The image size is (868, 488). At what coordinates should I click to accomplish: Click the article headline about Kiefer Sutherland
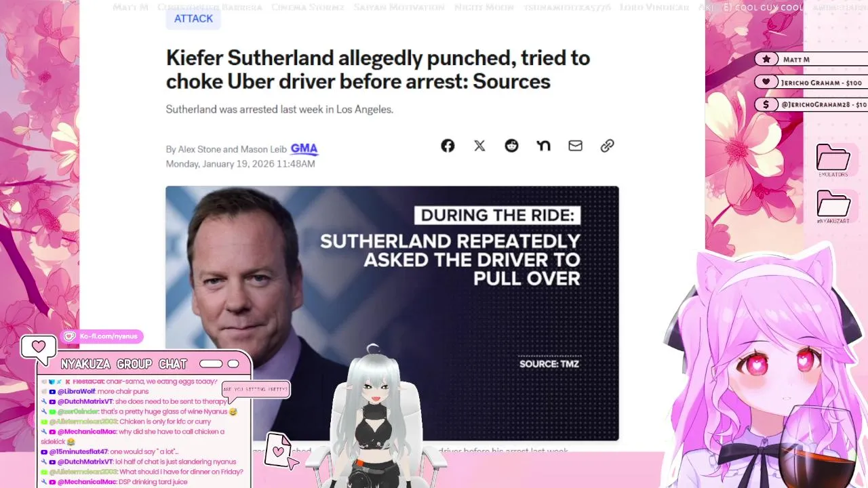point(378,70)
